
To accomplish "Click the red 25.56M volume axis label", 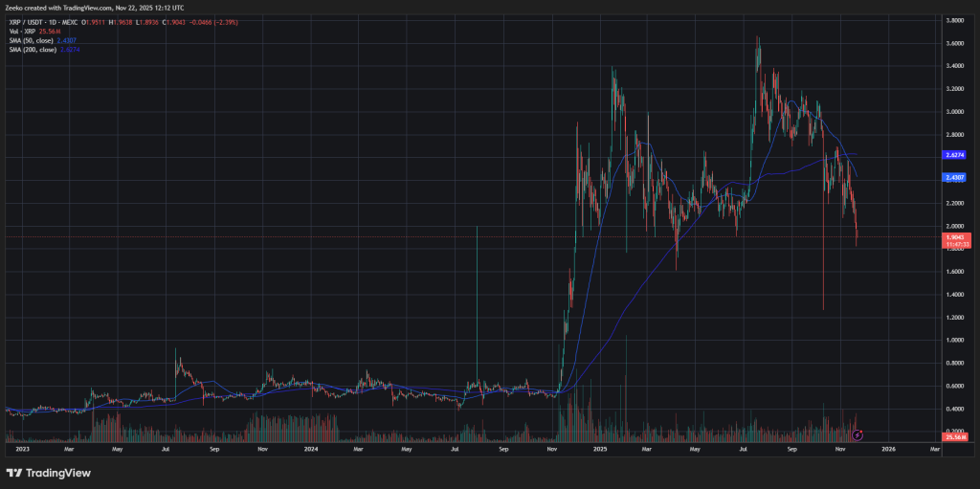I will coord(958,436).
